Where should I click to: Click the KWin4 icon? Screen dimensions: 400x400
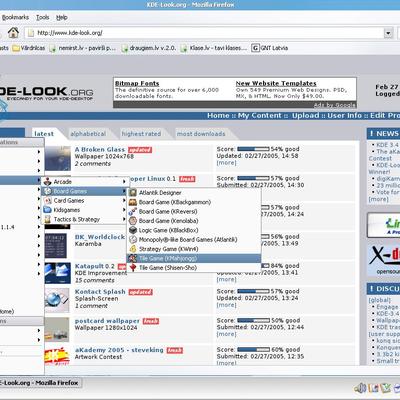click(x=133, y=249)
